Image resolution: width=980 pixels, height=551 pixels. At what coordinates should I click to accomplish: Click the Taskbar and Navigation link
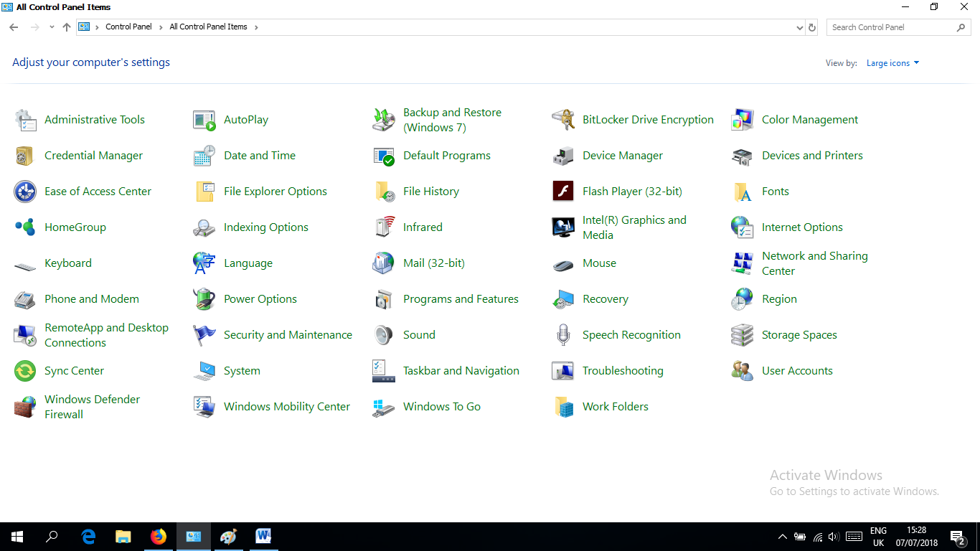(x=461, y=371)
